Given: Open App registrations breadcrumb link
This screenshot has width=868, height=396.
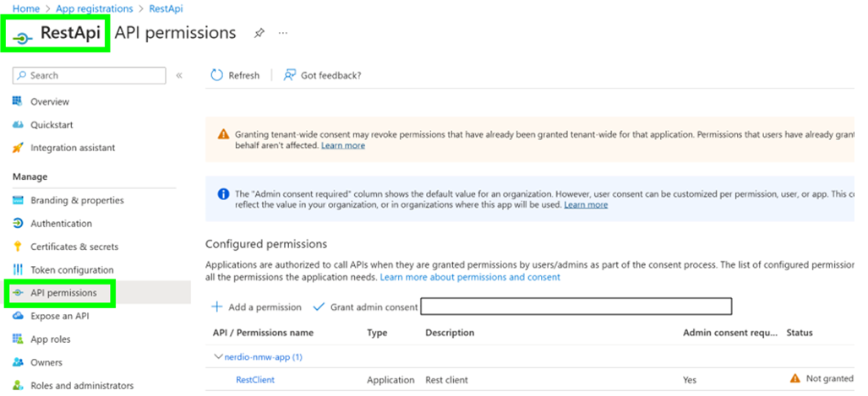Looking at the screenshot, I should [x=95, y=8].
